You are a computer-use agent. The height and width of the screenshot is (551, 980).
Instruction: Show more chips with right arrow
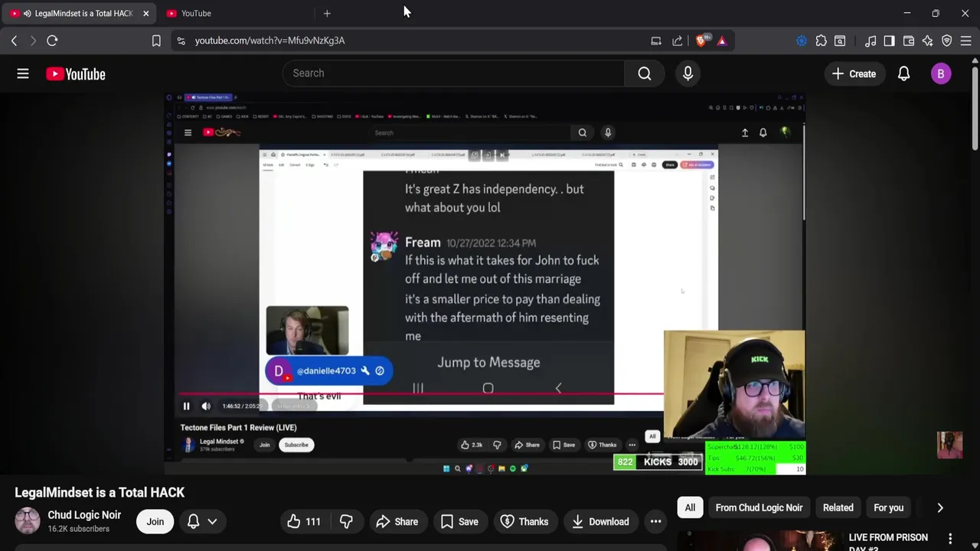(x=940, y=507)
